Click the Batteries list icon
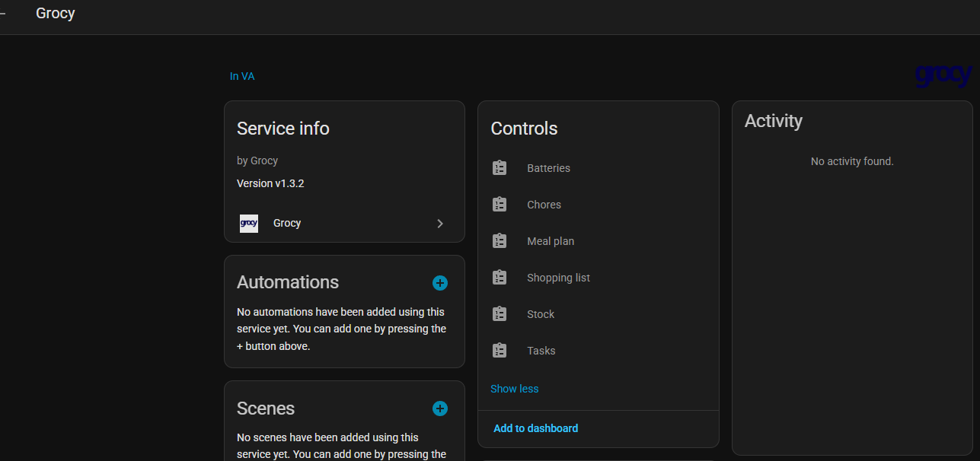Screen dimensions: 980x461 (500, 168)
